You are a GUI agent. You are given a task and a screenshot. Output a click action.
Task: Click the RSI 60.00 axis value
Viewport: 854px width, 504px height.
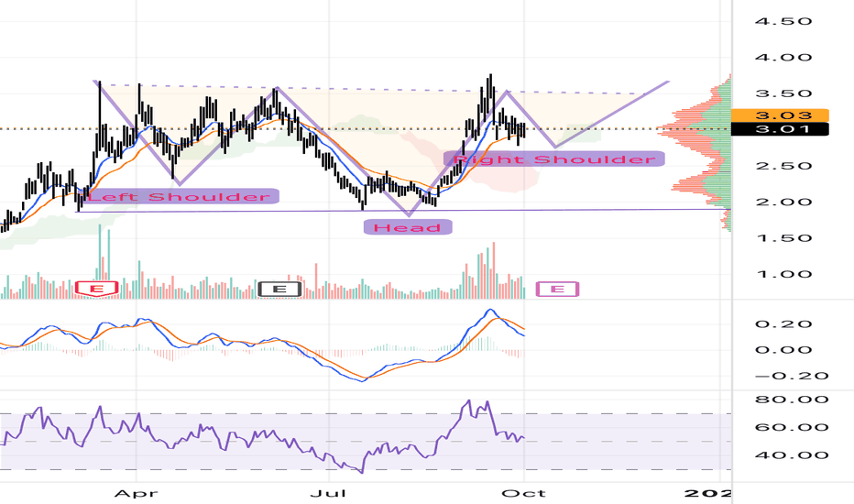coord(792,427)
